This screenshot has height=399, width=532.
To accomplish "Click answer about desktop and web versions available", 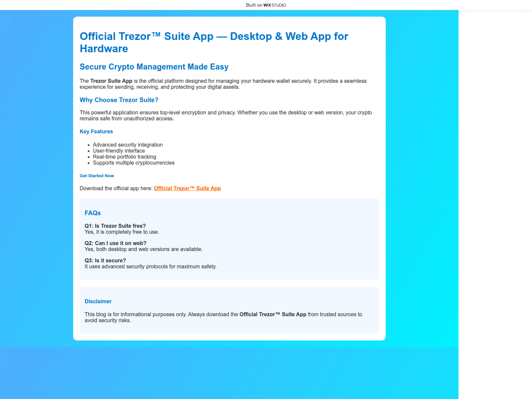I will point(143,249).
